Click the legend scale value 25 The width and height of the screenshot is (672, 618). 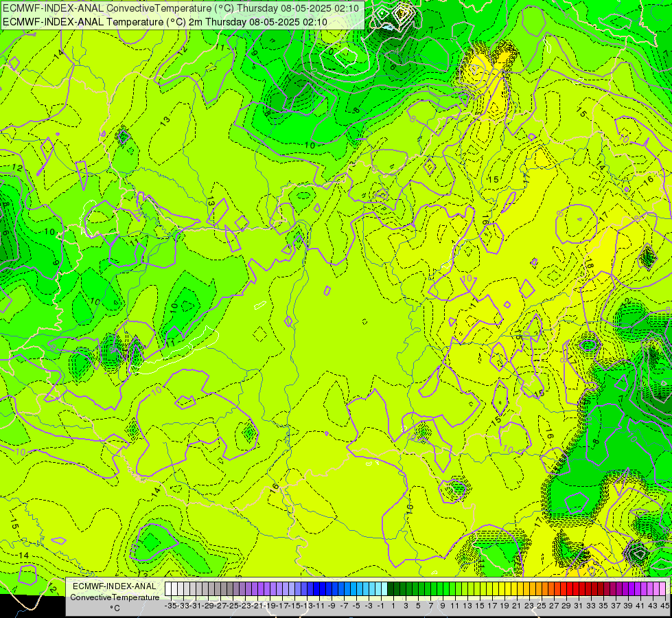click(542, 606)
